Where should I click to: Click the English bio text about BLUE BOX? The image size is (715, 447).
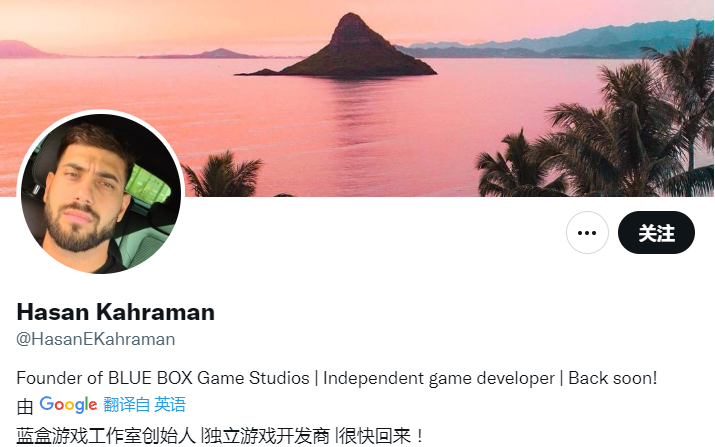(337, 378)
